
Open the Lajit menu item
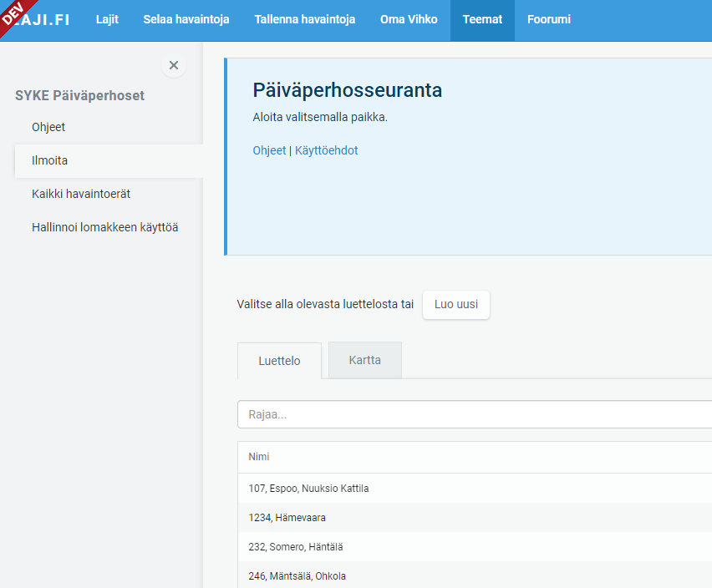(107, 19)
